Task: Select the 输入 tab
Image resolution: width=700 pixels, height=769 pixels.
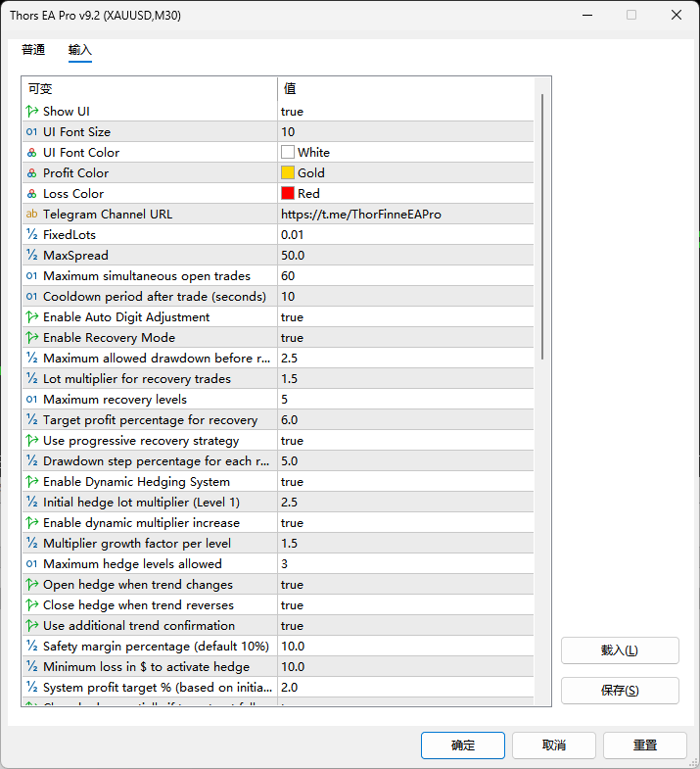Action: tap(80, 50)
